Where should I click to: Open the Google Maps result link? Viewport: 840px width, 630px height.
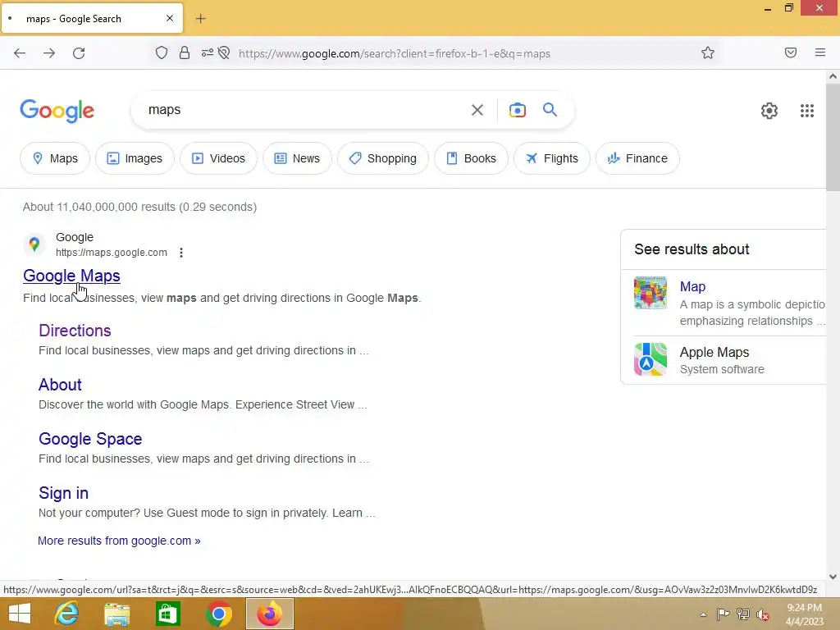click(72, 276)
